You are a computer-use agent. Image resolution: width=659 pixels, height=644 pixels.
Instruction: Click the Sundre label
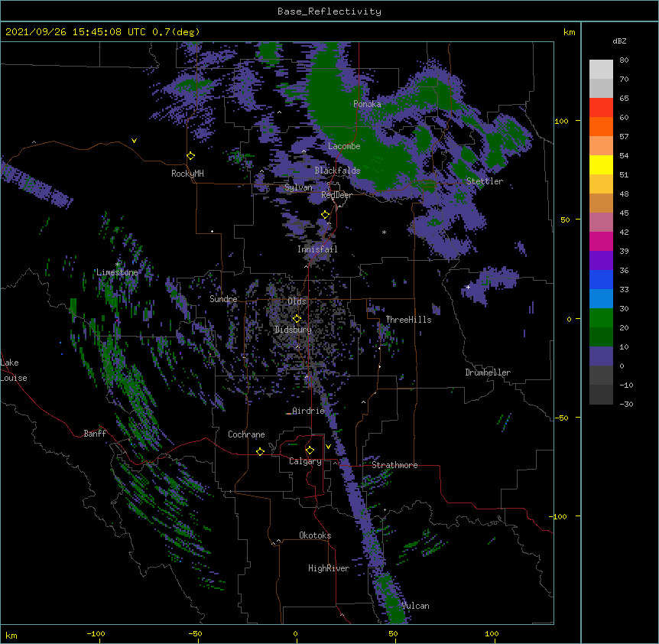[x=223, y=299]
